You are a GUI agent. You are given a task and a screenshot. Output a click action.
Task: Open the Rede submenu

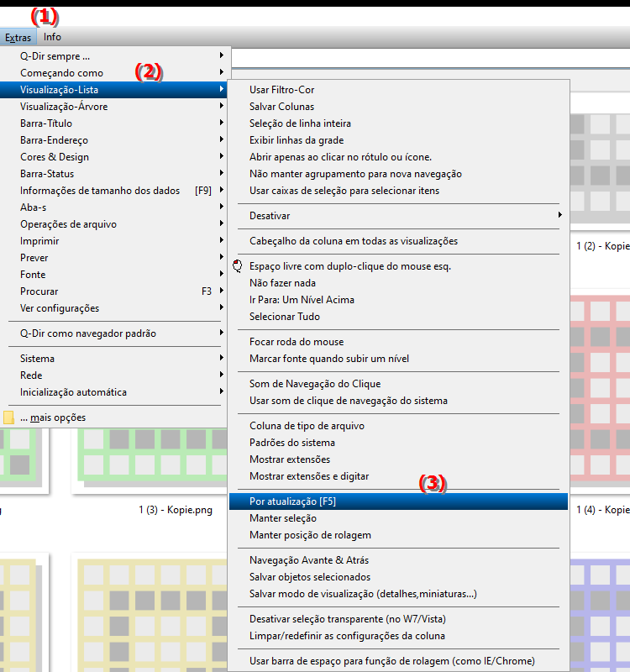tap(113, 375)
